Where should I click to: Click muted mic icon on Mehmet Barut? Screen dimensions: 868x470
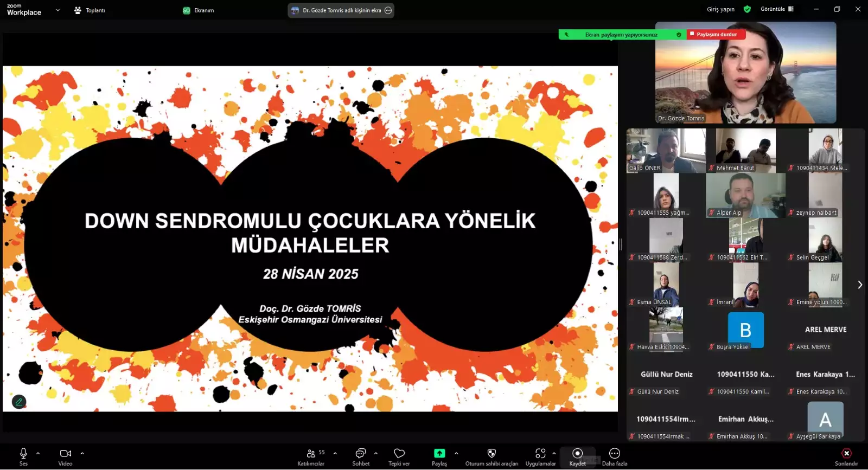[x=711, y=168]
